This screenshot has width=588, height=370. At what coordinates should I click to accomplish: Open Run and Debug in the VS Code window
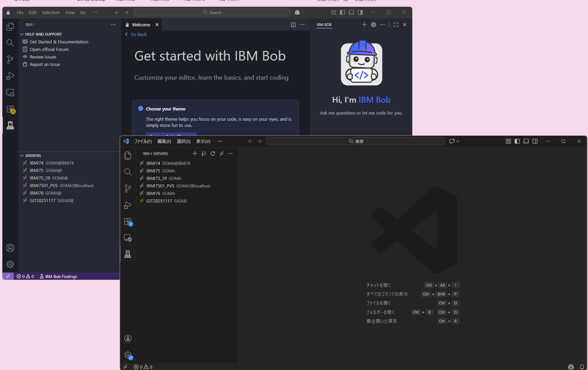pos(128,205)
